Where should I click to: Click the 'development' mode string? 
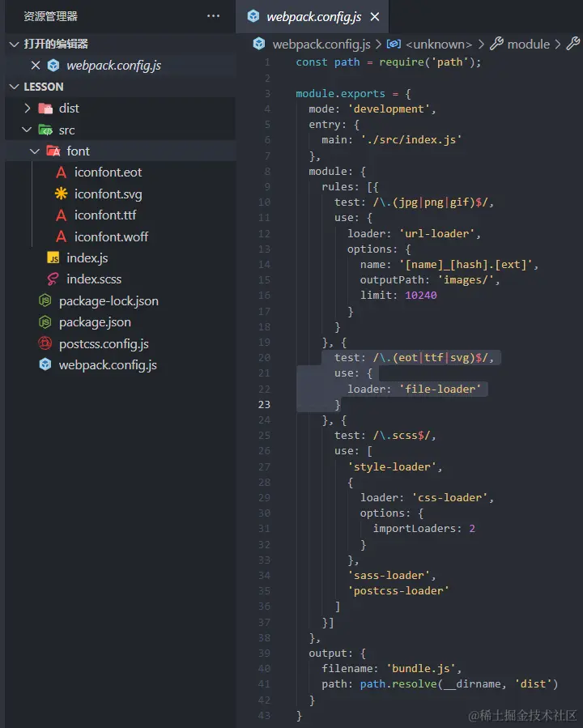pyautogui.click(x=389, y=109)
